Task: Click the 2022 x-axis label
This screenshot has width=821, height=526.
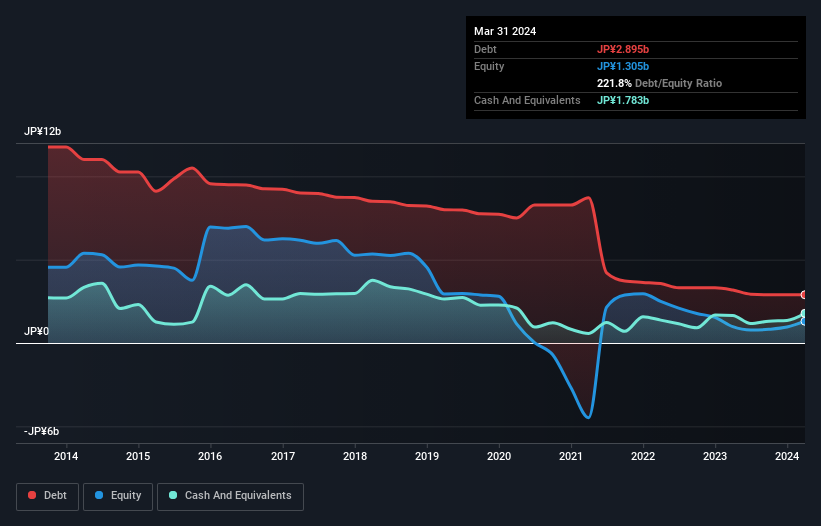Action: tap(643, 456)
